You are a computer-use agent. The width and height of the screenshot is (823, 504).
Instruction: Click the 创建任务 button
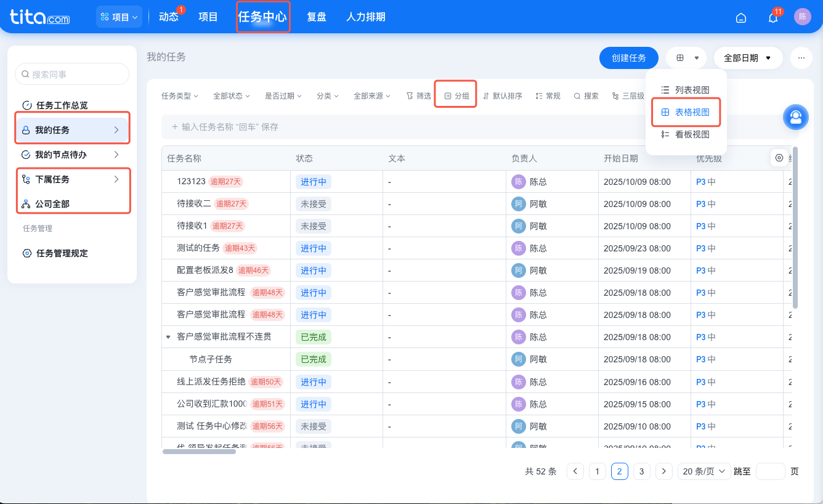point(628,57)
